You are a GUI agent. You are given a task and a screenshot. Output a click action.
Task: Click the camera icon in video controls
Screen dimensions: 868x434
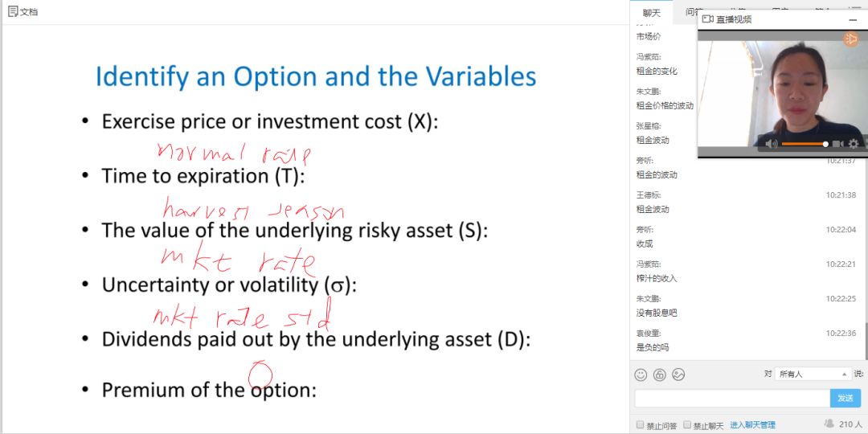[837, 144]
